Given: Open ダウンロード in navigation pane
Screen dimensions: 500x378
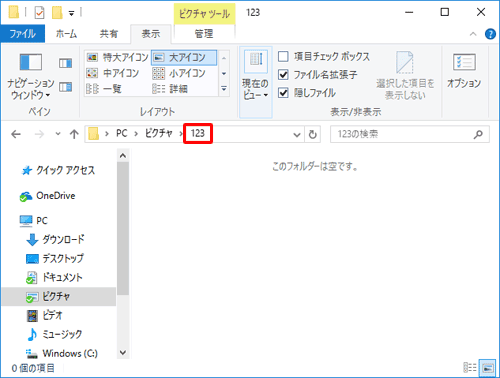Looking at the screenshot, I should 55,239.
